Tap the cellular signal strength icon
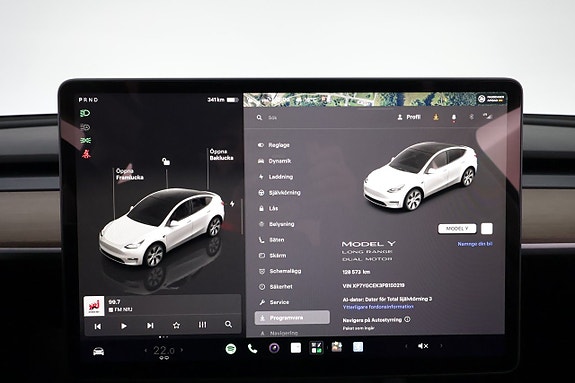 (487, 116)
